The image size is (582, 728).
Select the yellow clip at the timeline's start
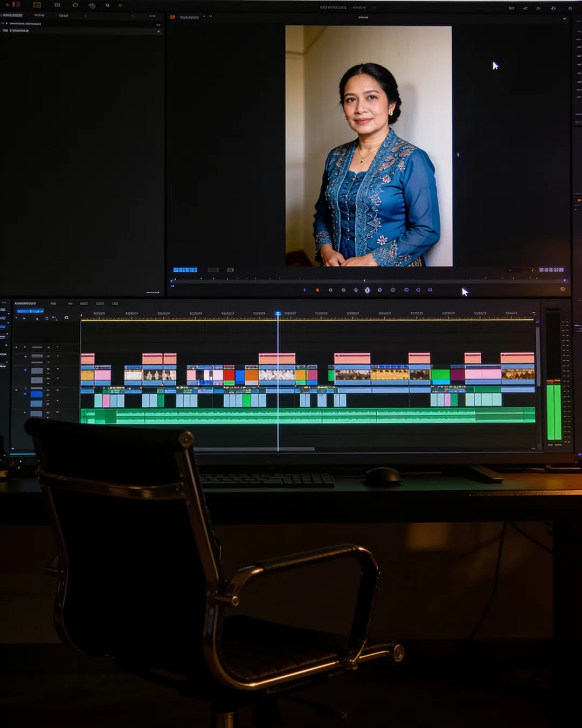(87, 375)
